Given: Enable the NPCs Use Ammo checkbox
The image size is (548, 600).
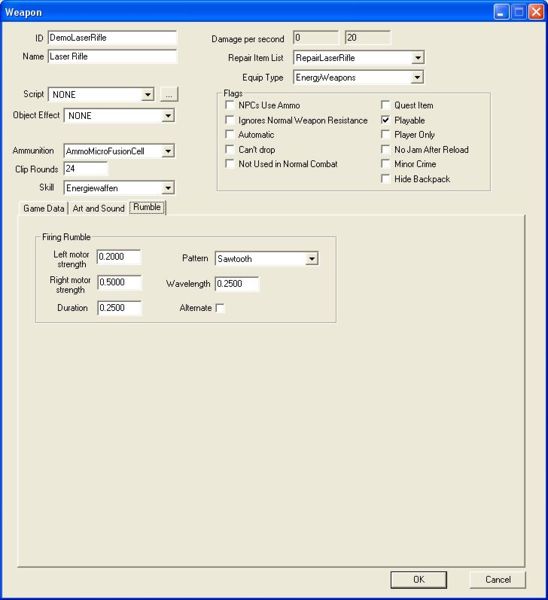Looking at the screenshot, I should [x=230, y=105].
